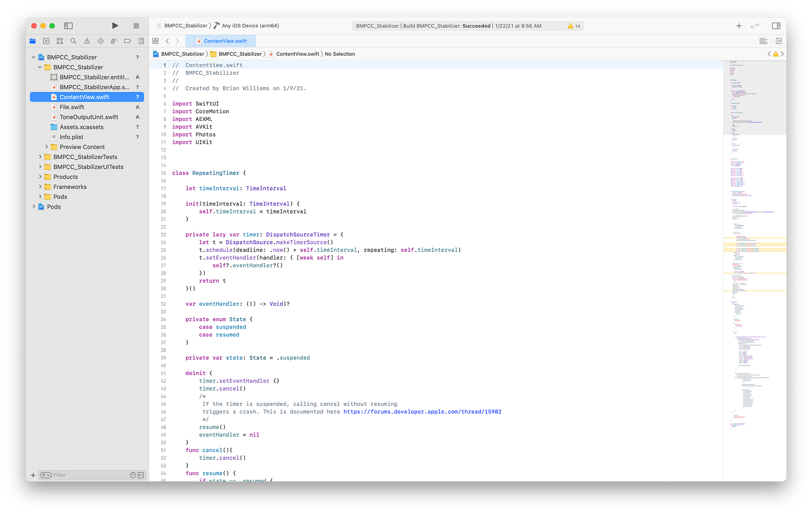Expand the Frameworks folder
Image resolution: width=812 pixels, height=515 pixels.
(40, 186)
